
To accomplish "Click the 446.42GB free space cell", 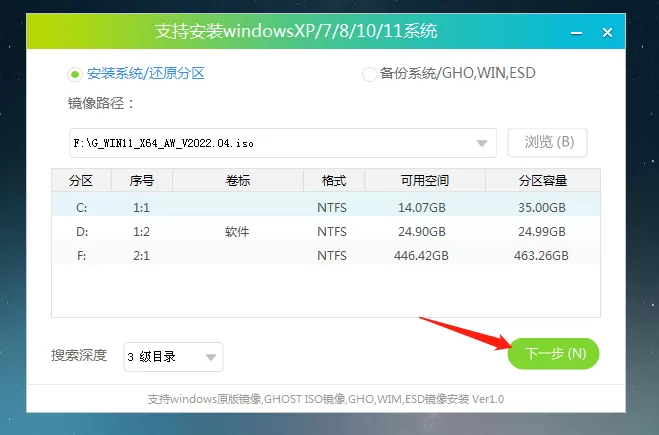I will tap(421, 256).
